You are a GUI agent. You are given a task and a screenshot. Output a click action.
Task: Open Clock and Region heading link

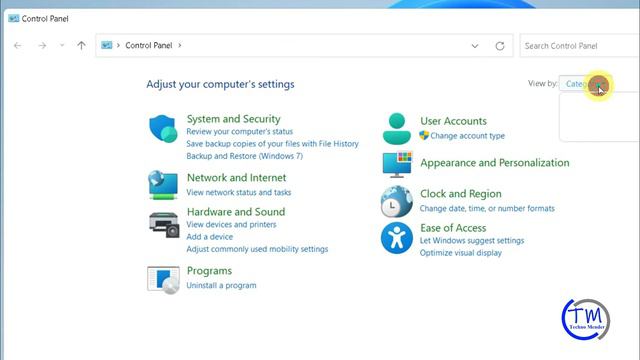(461, 194)
